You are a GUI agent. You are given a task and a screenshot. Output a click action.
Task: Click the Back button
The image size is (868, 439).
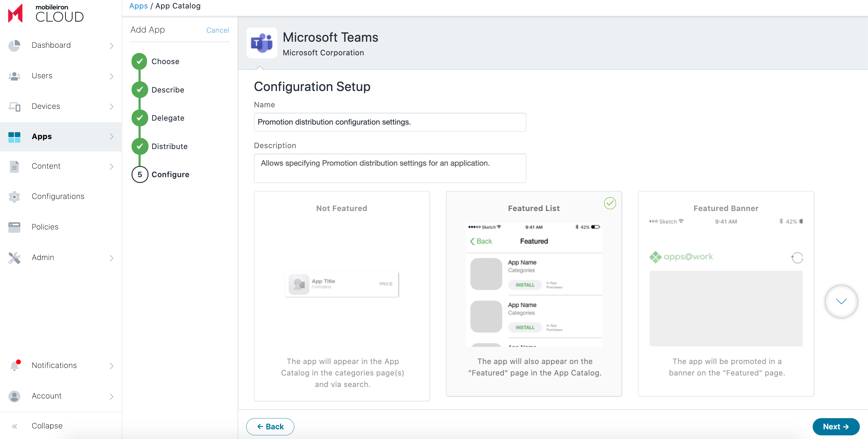[270, 427]
